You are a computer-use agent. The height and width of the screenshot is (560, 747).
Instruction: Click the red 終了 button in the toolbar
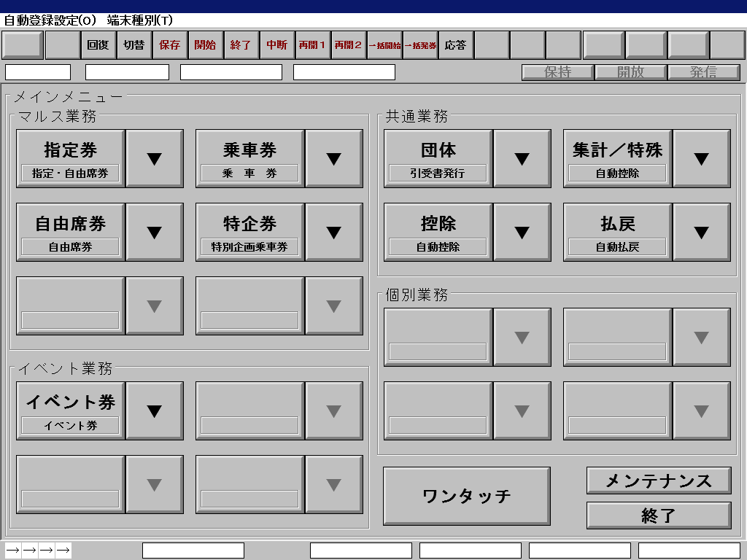(241, 45)
